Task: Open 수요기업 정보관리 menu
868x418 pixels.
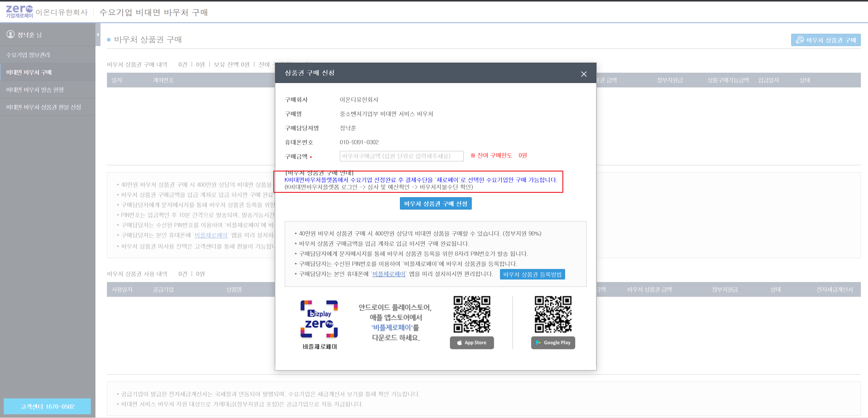Action: click(x=47, y=55)
